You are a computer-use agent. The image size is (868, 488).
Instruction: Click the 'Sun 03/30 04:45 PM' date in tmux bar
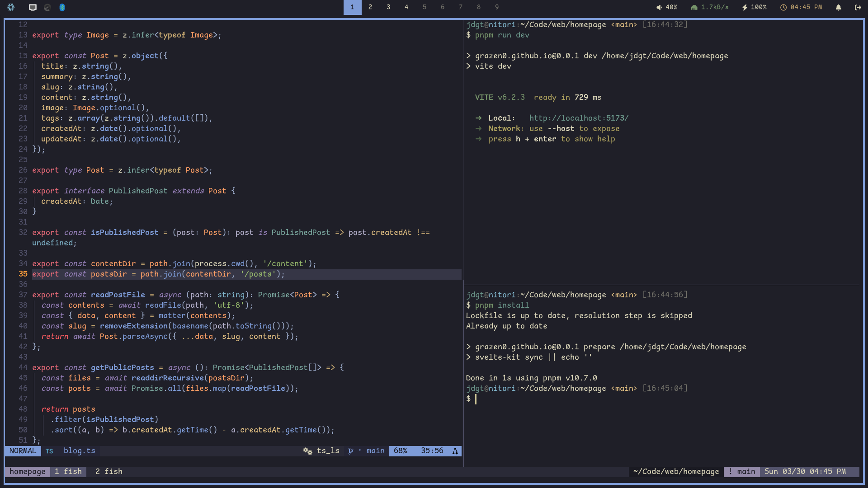point(805,471)
